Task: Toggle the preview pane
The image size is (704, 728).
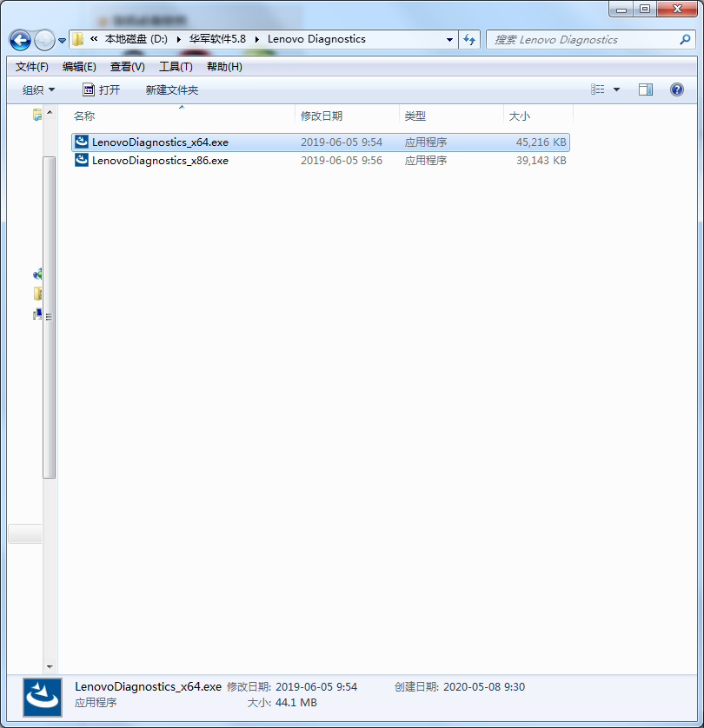Action: pyautogui.click(x=646, y=89)
